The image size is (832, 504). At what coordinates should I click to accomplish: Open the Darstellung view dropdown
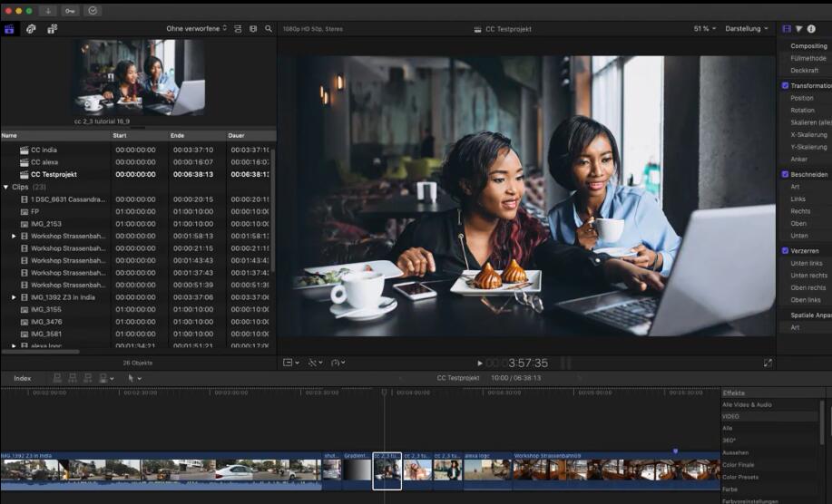pyautogui.click(x=747, y=29)
